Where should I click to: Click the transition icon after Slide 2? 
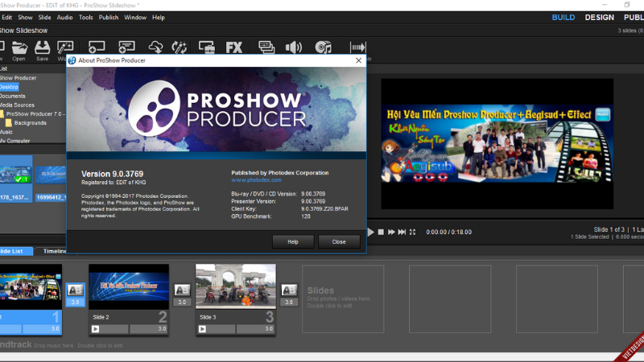tap(182, 290)
